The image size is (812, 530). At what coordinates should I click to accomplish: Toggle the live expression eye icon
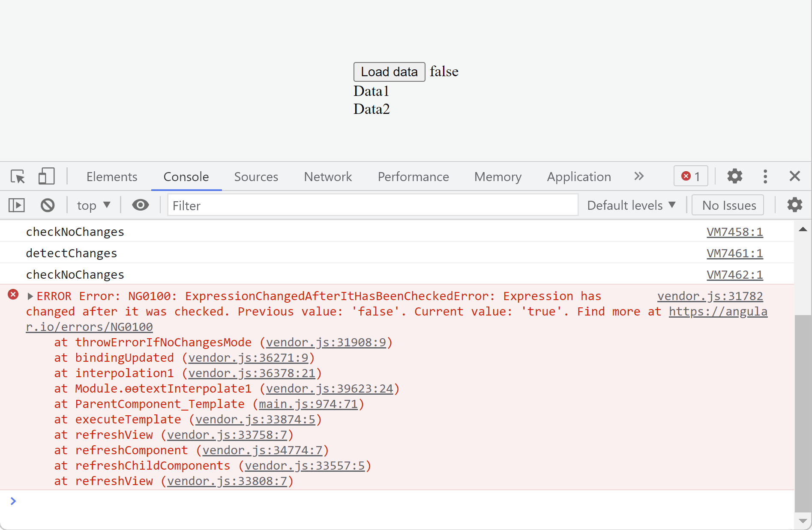tap(141, 205)
